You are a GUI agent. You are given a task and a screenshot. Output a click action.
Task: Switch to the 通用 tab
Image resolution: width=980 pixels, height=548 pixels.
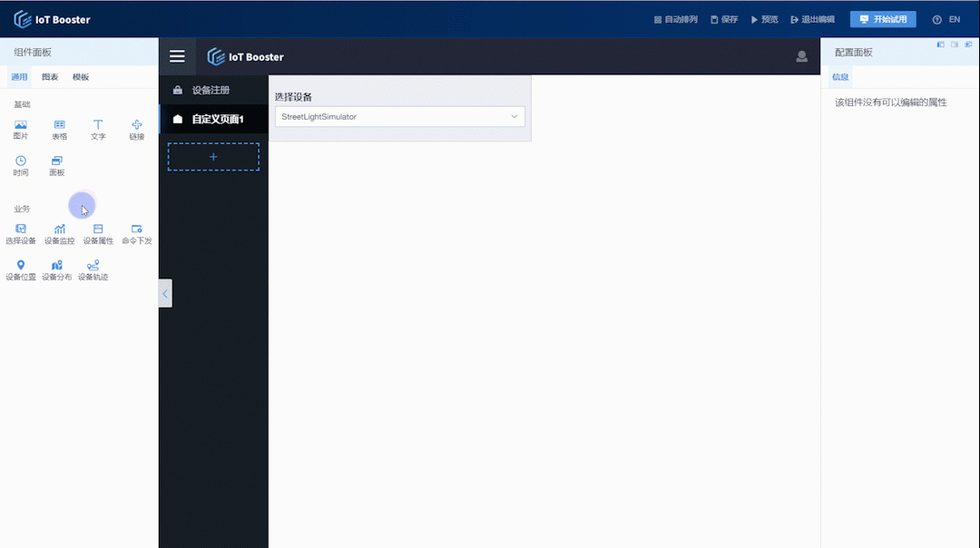[19, 77]
